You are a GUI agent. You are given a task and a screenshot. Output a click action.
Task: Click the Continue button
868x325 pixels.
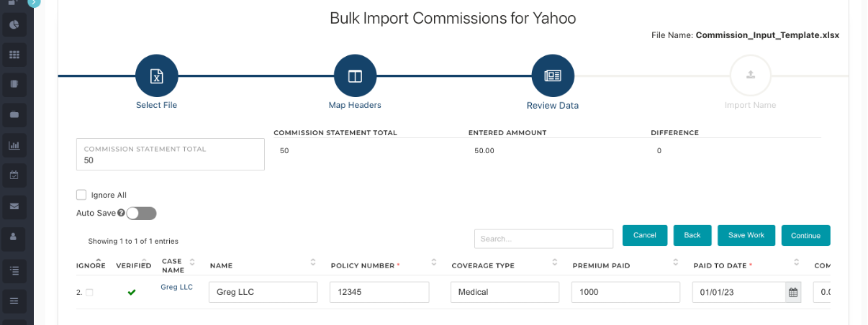point(805,235)
